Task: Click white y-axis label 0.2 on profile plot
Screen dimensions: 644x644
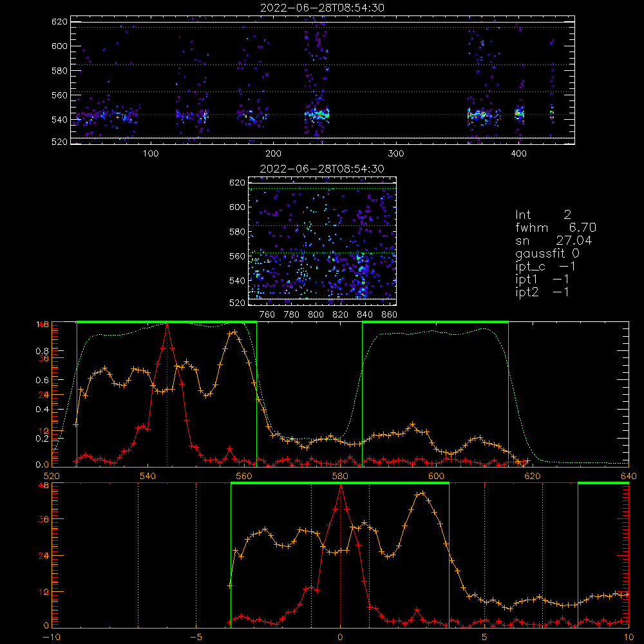Action: pyautogui.click(x=42, y=439)
